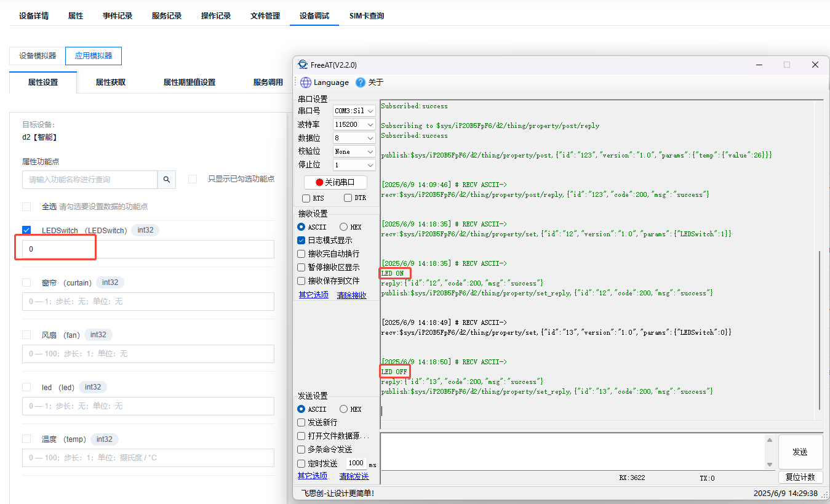Click the LEDSwitch value input field

click(x=148, y=249)
